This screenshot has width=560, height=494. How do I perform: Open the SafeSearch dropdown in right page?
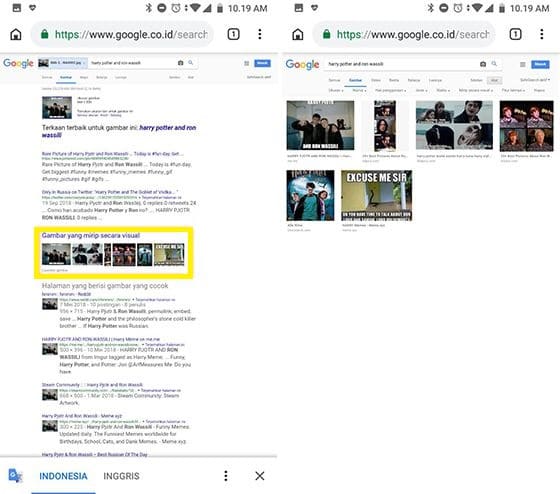coord(535,80)
